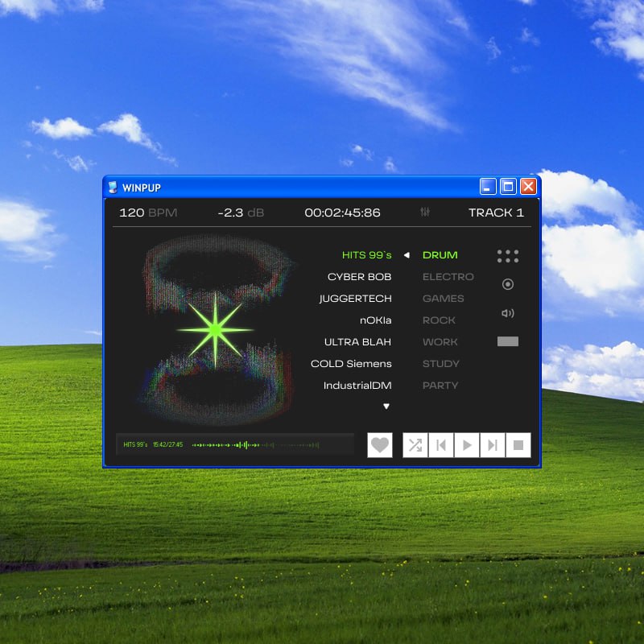Image resolution: width=644 pixels, height=644 pixels.
Task: Select CYBER BOB playlist
Action: 359,277
